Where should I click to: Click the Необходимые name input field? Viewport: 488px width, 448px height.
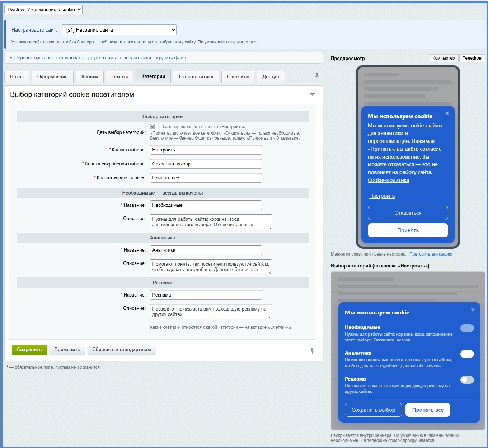pos(206,205)
